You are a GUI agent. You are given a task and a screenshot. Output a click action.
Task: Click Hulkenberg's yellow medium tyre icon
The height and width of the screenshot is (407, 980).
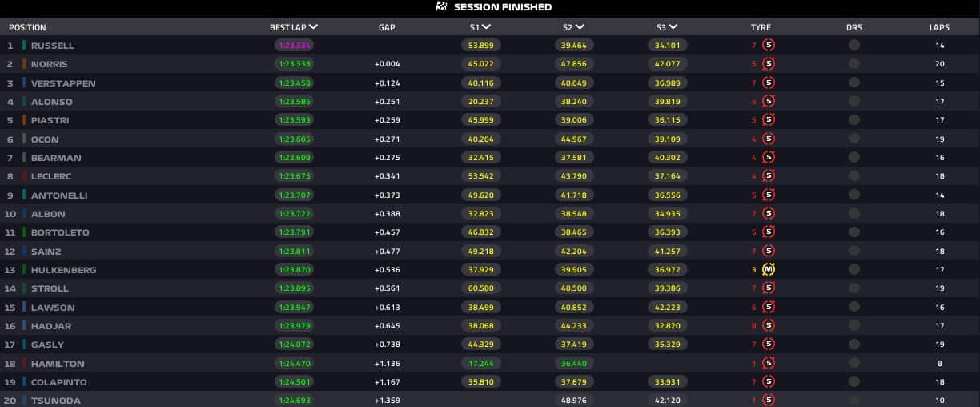[x=769, y=270]
